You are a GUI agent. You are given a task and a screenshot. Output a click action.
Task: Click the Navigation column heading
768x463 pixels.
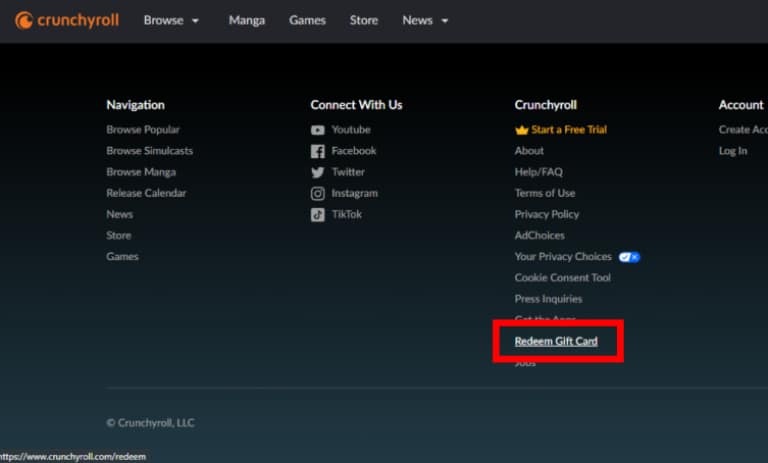(x=135, y=105)
